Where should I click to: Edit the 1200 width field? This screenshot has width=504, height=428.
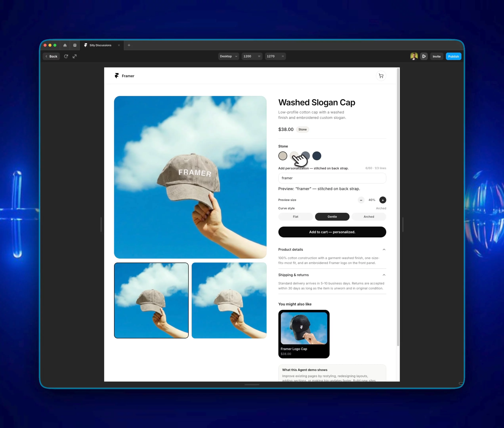pyautogui.click(x=252, y=56)
